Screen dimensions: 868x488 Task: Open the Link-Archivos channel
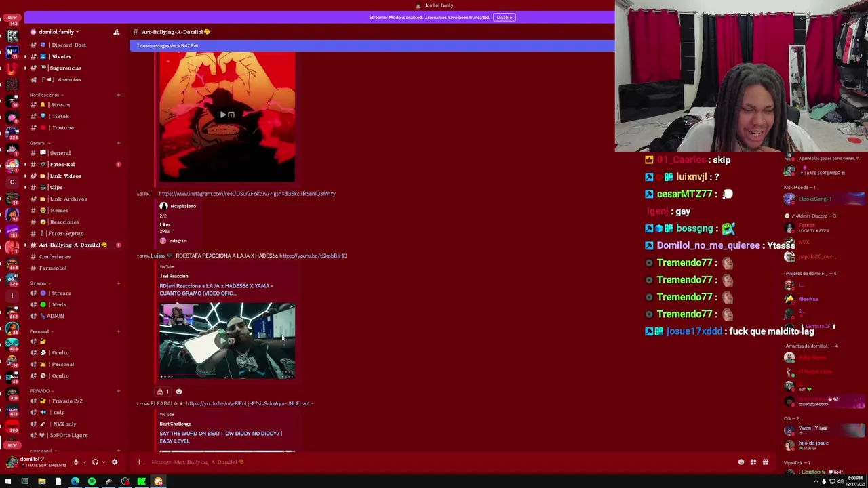click(68, 199)
